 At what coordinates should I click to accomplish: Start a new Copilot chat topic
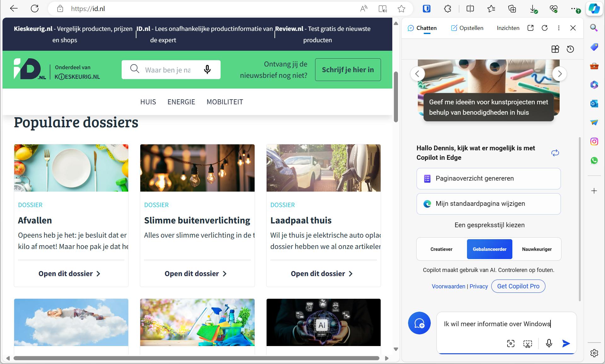pyautogui.click(x=419, y=323)
